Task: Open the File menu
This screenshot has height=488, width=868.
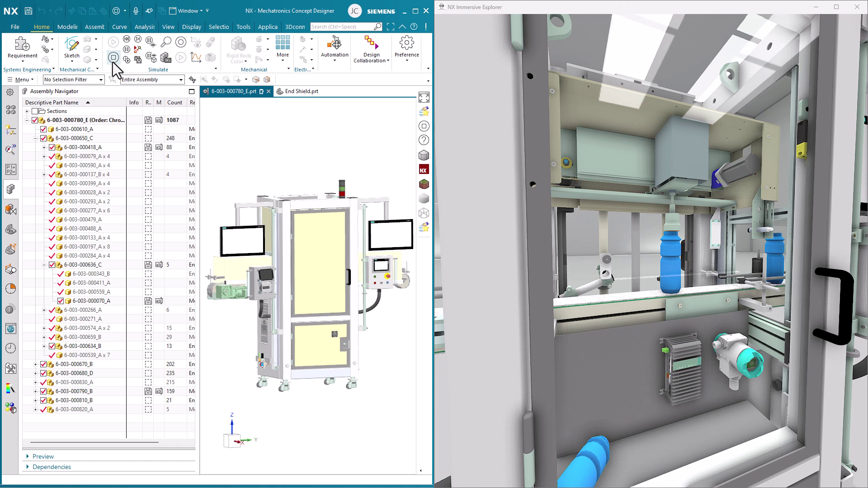Action: tap(15, 27)
